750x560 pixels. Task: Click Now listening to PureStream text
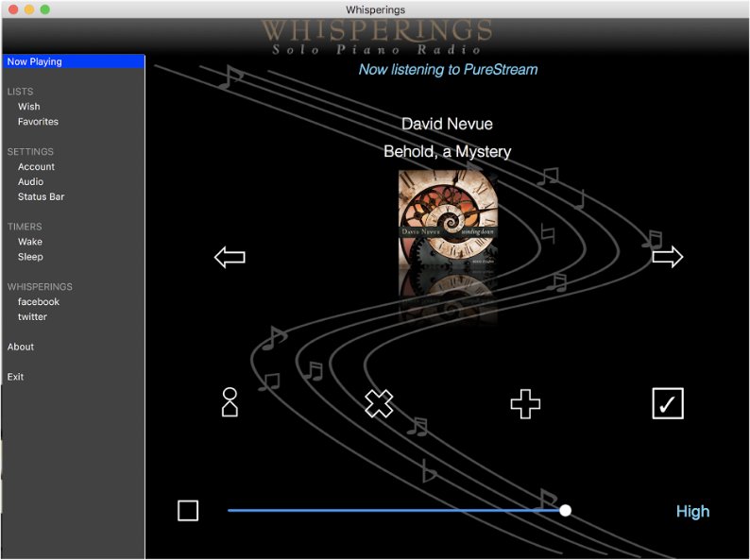(448, 69)
